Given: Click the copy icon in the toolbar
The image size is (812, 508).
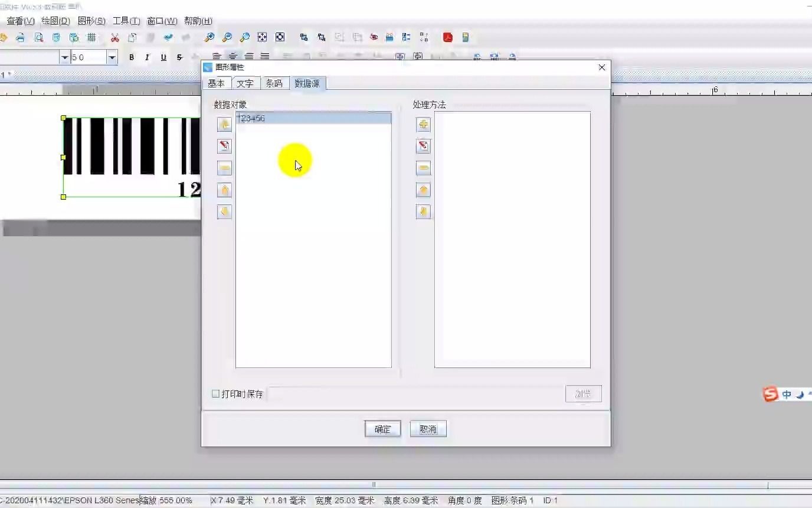Looking at the screenshot, I should [x=133, y=37].
